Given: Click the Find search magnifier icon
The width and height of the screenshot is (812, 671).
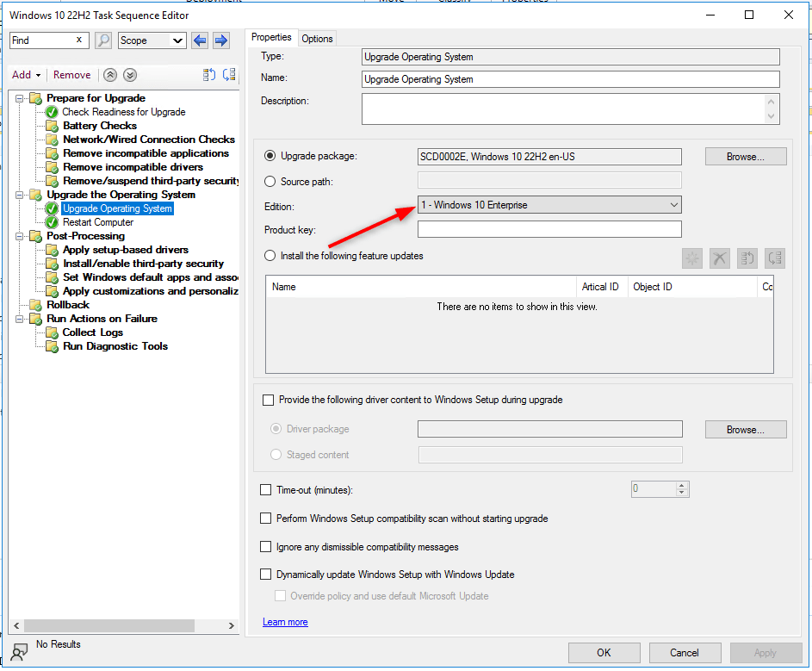Looking at the screenshot, I should click(x=103, y=40).
